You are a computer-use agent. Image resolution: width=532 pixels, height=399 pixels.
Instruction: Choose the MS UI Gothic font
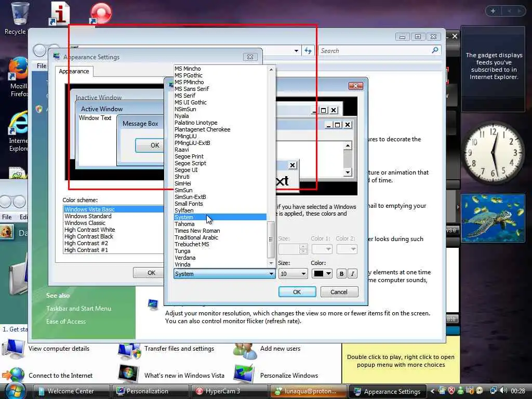pyautogui.click(x=190, y=102)
